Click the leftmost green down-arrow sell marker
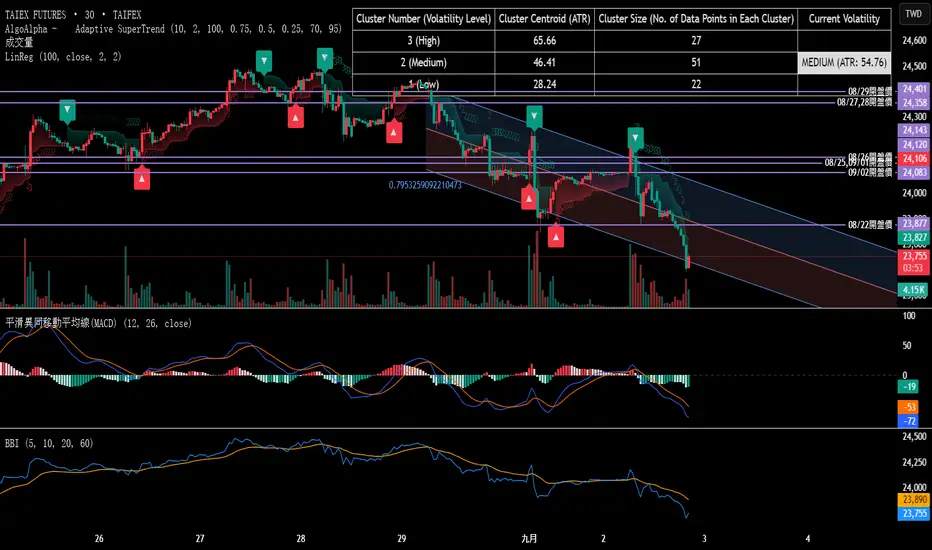This screenshot has height=550, width=932. (x=67, y=111)
